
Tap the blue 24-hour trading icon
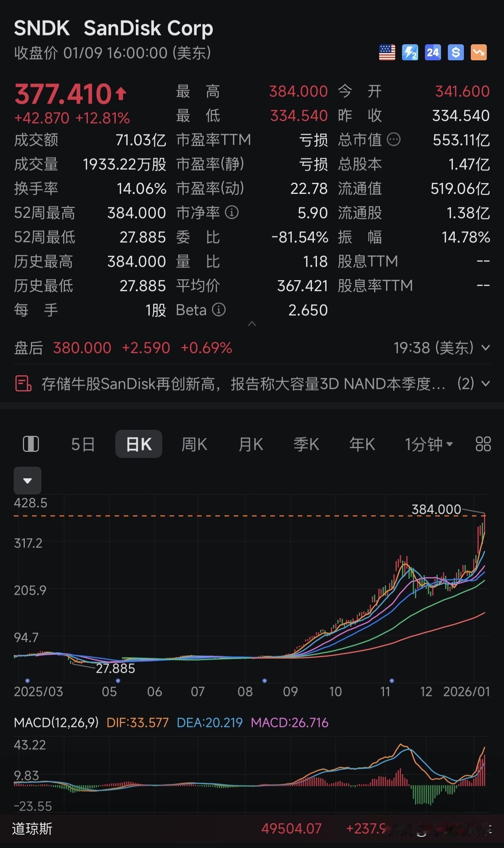click(433, 52)
